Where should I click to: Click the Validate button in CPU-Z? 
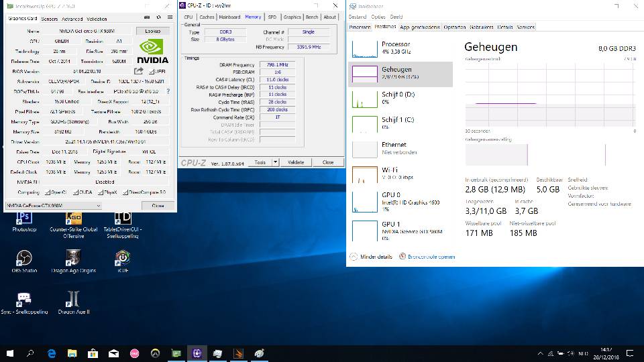point(296,162)
